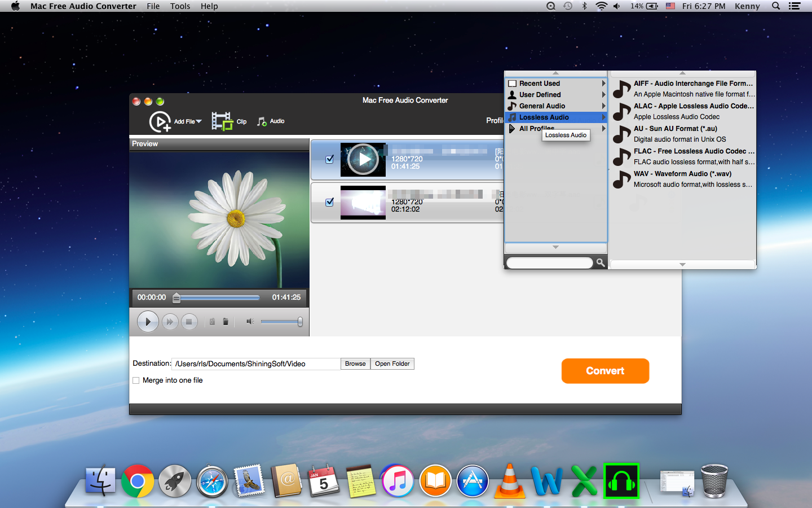Click the Add File toolbar icon
The height and width of the screenshot is (508, 812).
pos(160,121)
